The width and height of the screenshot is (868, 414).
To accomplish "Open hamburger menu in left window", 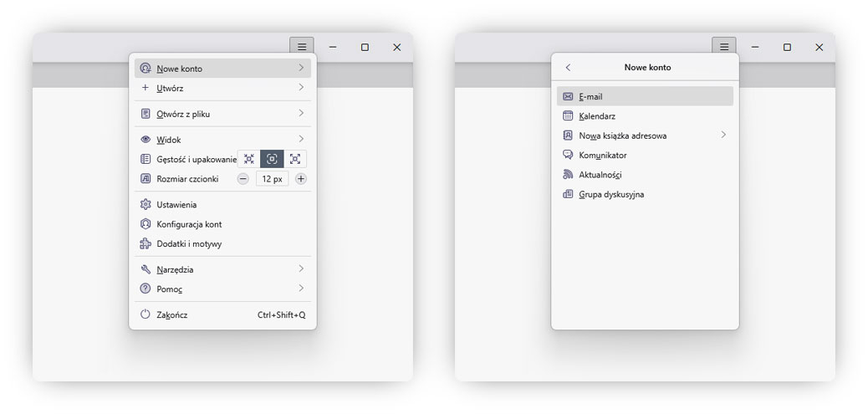I will tap(302, 47).
